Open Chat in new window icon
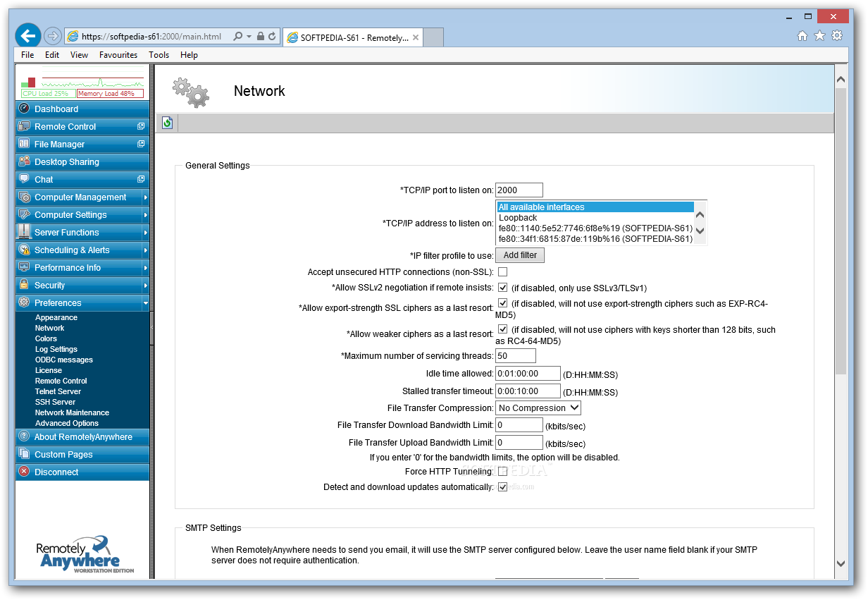Image resolution: width=868 pixels, height=600 pixels. tap(141, 179)
